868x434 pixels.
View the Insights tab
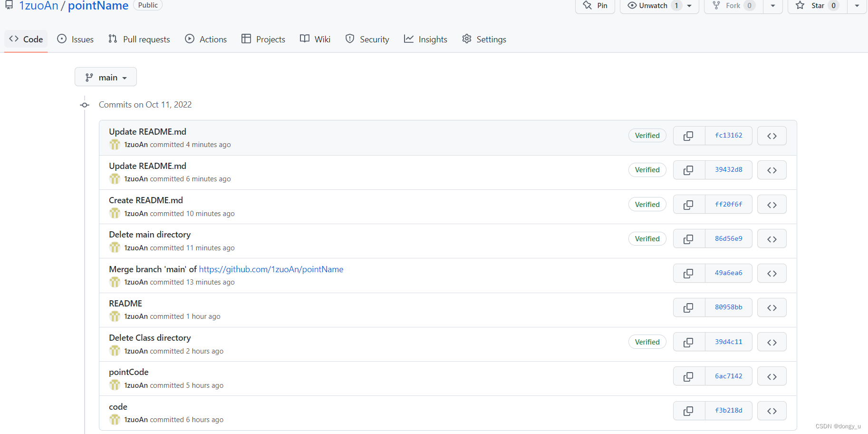pyautogui.click(x=425, y=39)
